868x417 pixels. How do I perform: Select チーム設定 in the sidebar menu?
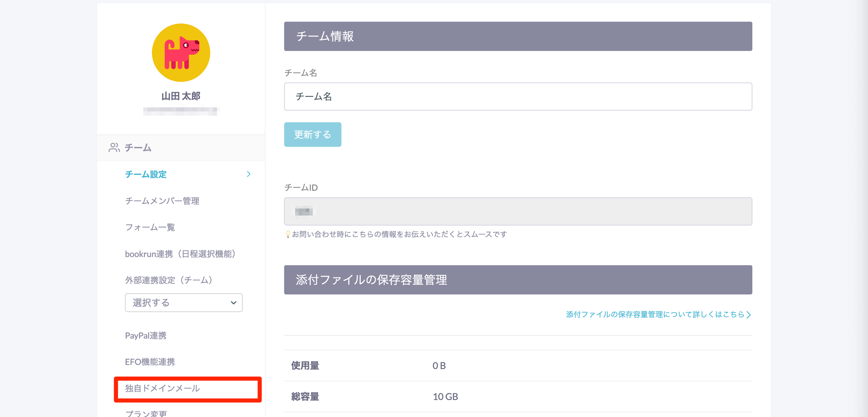(146, 174)
